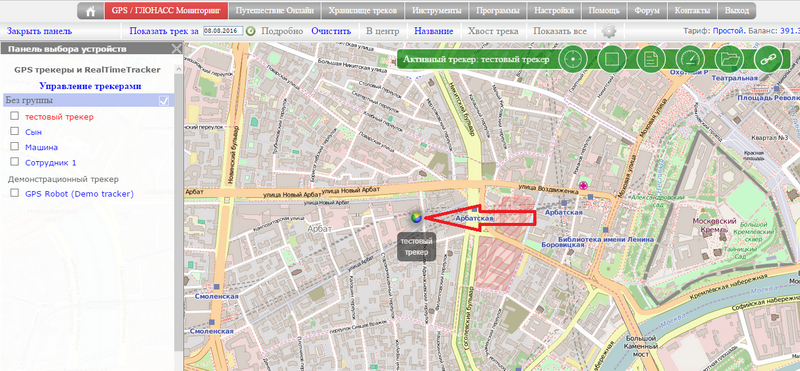
Task: Check the Сын tracker checkbox
Action: point(15,132)
